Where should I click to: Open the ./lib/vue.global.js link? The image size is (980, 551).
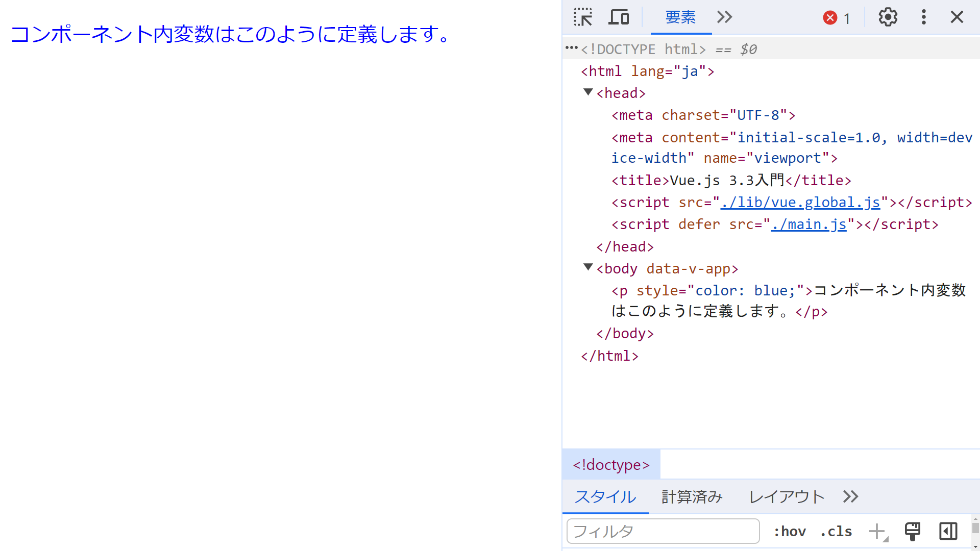coord(800,203)
